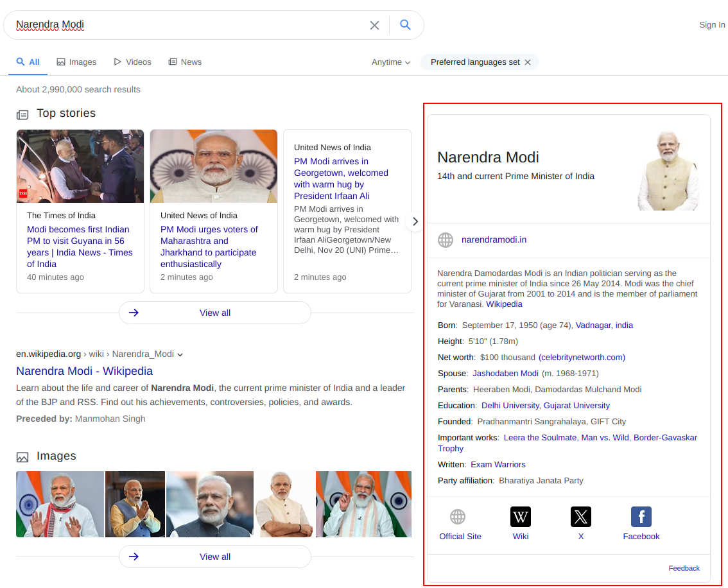Click the Height 5'10" (1.78m) value
728x588 pixels.
[493, 342]
